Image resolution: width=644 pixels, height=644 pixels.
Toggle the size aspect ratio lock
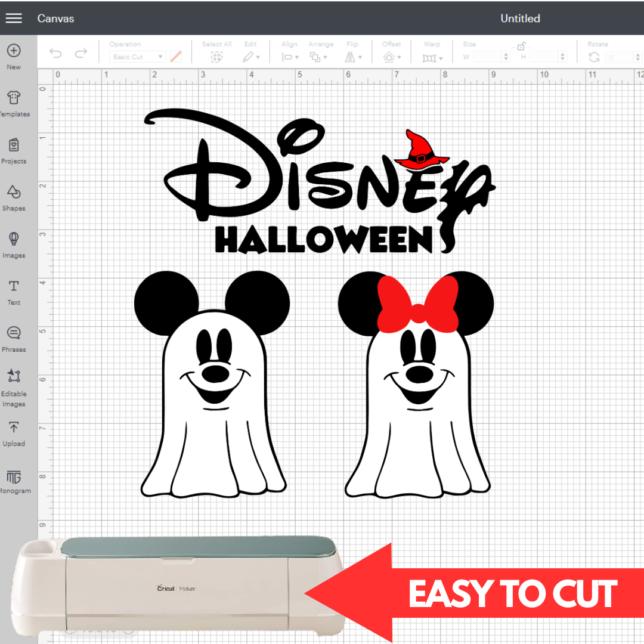point(522,45)
